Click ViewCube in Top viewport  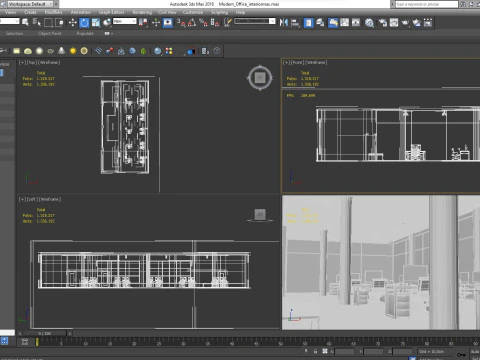coord(260,78)
